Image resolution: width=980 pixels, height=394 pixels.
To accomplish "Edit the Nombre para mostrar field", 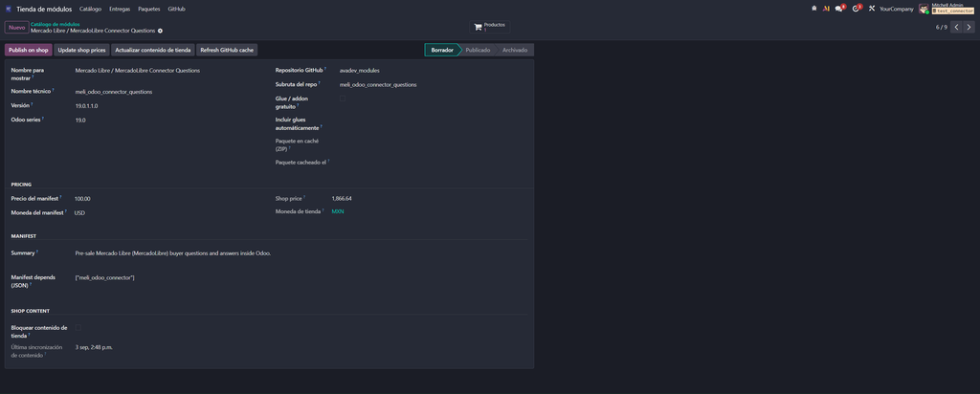I will [x=138, y=71].
